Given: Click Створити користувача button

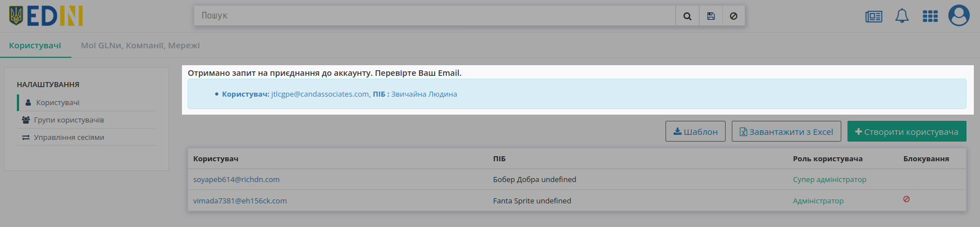Looking at the screenshot, I should tap(907, 131).
